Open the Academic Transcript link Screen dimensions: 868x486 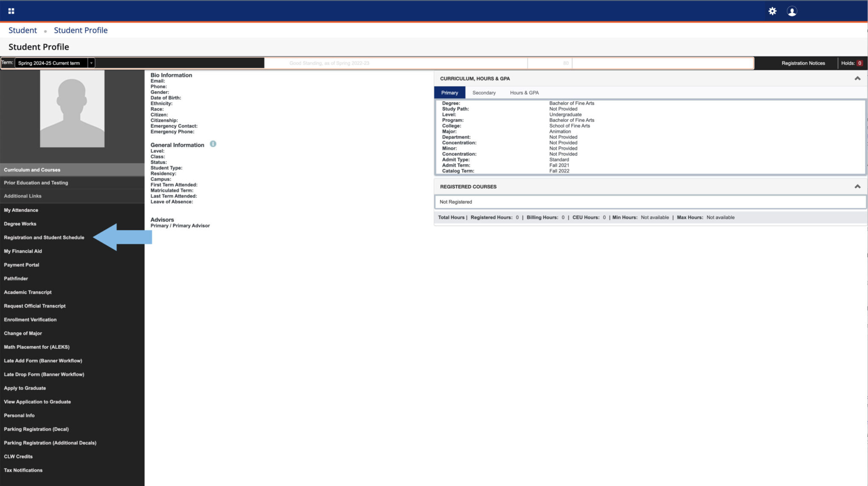pos(28,292)
